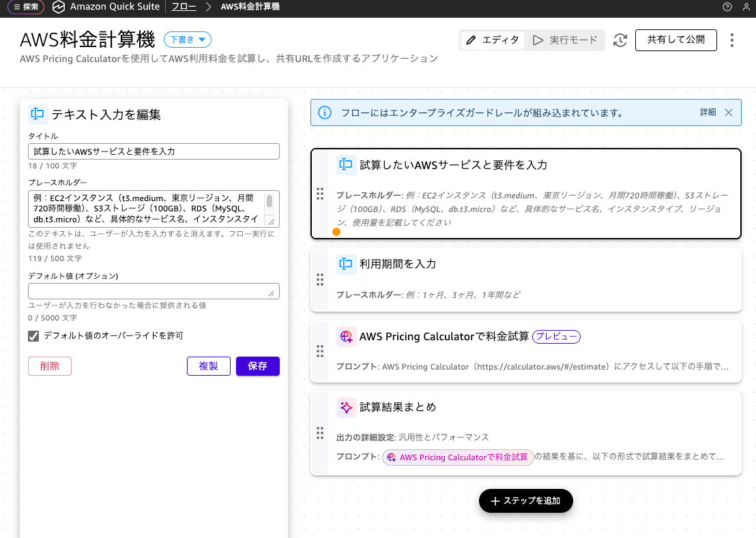
Task: Open the 下書き status dropdown
Action: point(188,40)
